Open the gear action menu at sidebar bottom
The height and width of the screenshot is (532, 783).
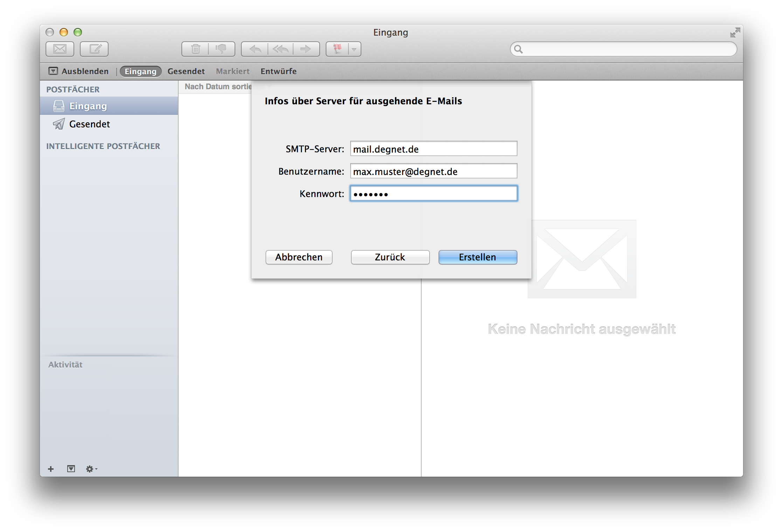click(x=91, y=469)
